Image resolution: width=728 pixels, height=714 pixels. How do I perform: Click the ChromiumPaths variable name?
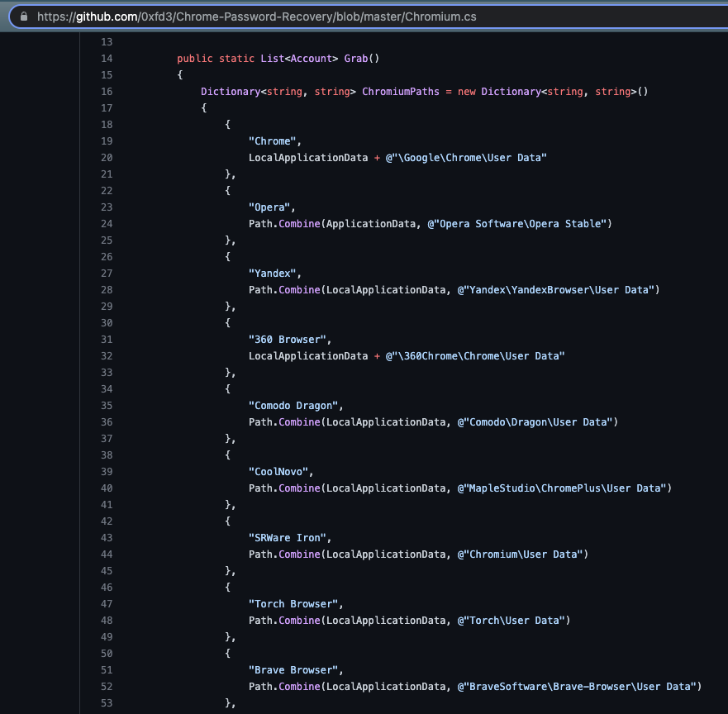tap(401, 92)
